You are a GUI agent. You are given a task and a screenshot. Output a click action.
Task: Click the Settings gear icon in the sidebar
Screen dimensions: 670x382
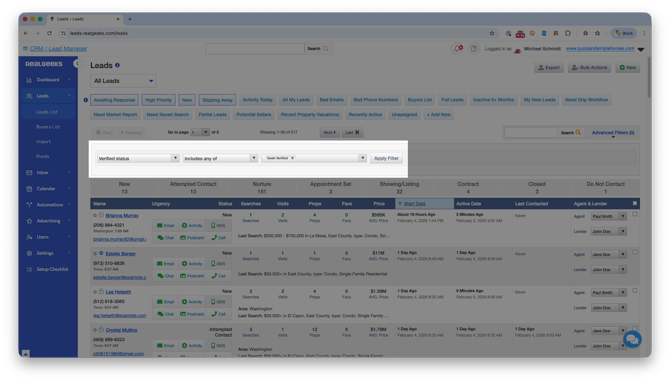click(29, 253)
